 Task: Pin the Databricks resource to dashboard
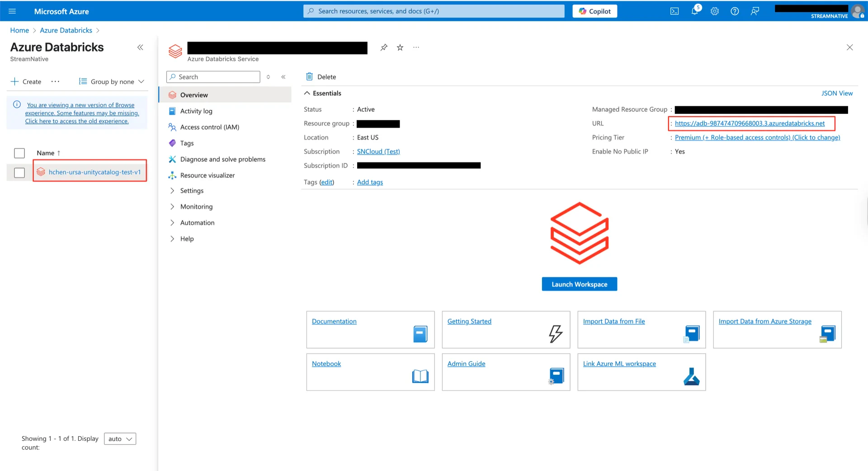coord(384,47)
